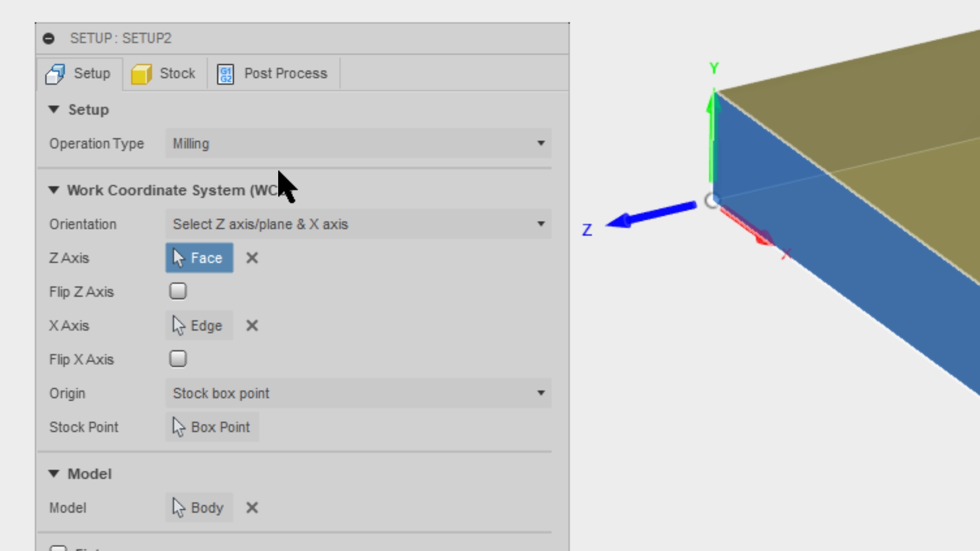
Task: Switch to the Stock tab
Action: (164, 73)
